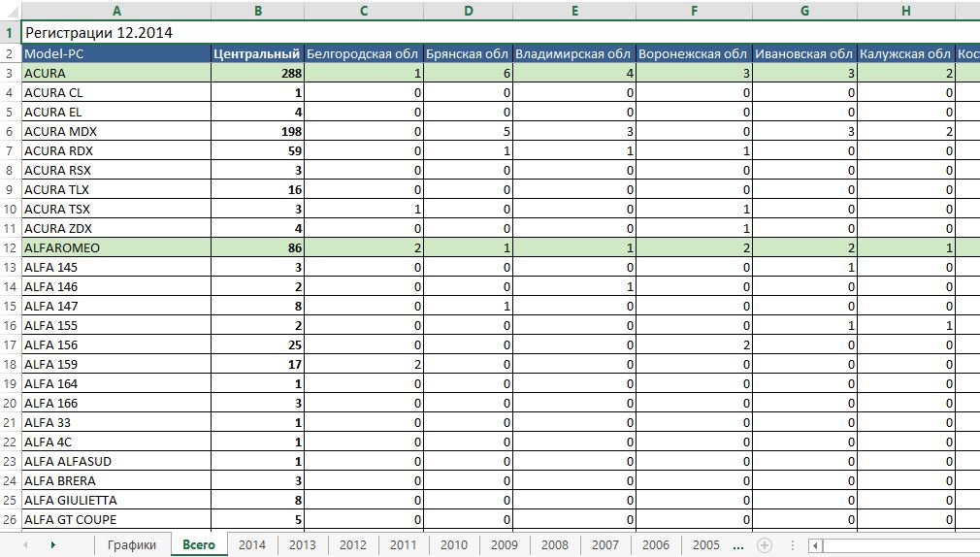Select column E header
980x557 pixels.
tap(574, 11)
